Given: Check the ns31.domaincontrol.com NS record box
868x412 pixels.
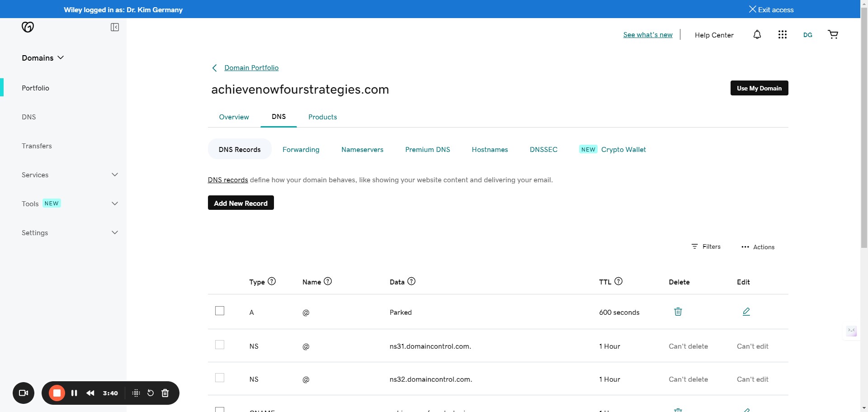Looking at the screenshot, I should point(220,345).
